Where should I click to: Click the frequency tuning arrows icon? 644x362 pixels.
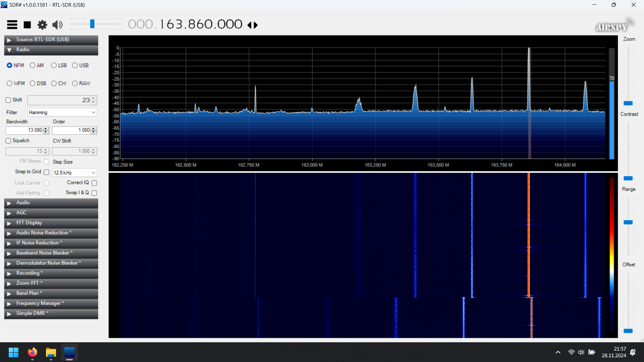(x=252, y=25)
